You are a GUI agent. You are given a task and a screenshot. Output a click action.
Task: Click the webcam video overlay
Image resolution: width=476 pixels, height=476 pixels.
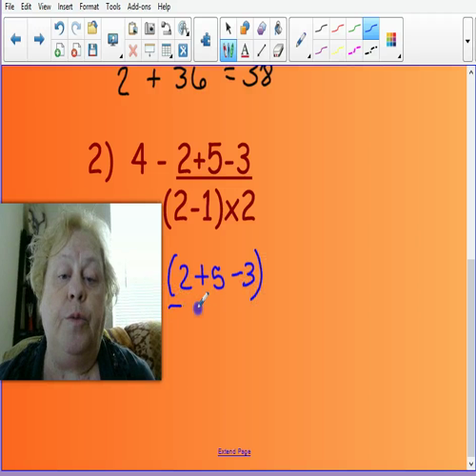coord(81,291)
